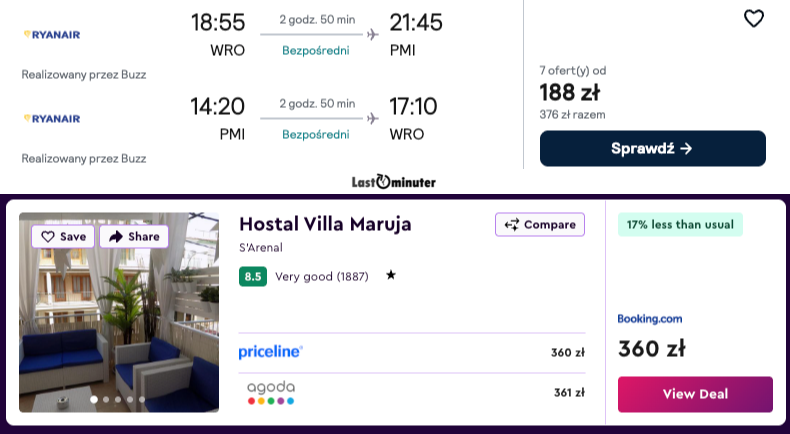Open the hotel terrace photo
The image size is (790, 434).
(x=119, y=320)
